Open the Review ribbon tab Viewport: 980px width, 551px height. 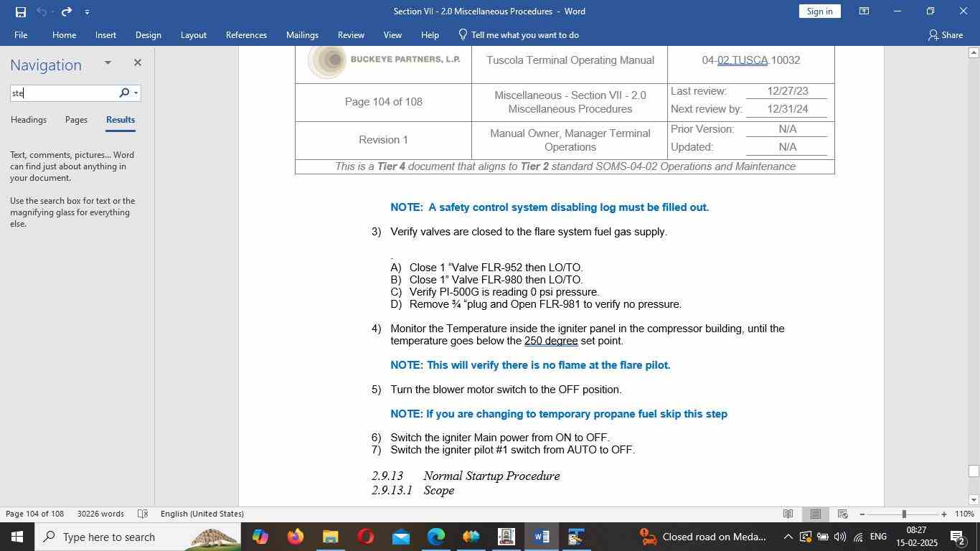(x=351, y=34)
